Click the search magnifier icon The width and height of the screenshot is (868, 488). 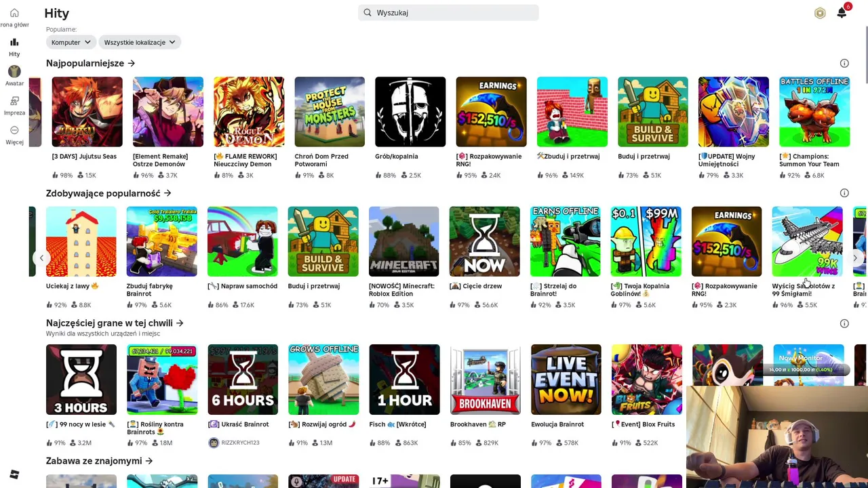[x=368, y=12]
